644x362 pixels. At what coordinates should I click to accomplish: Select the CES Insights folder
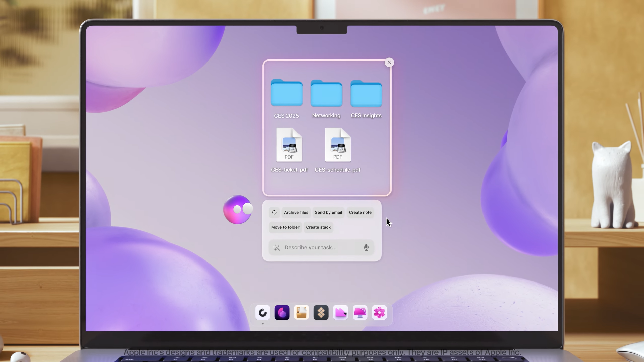[366, 93]
